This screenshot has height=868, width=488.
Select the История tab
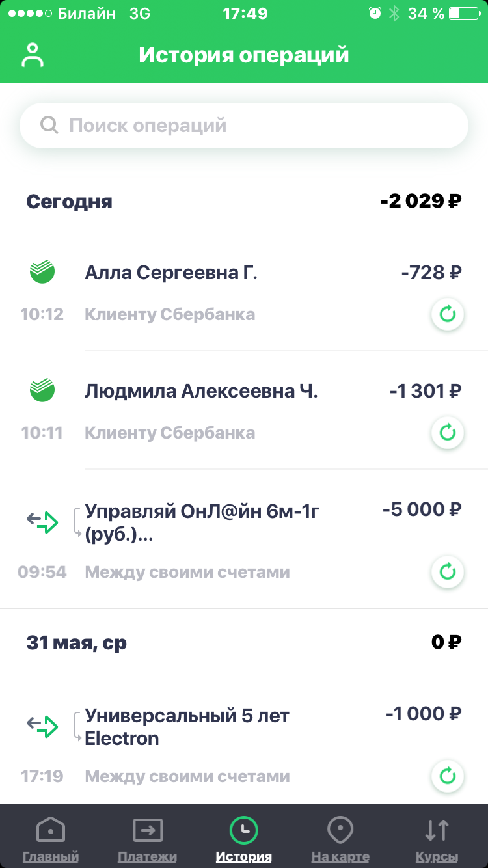pos(244,839)
